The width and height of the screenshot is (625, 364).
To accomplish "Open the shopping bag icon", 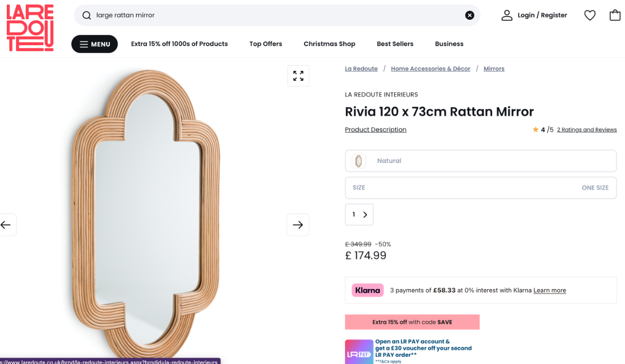I will 615,16.
